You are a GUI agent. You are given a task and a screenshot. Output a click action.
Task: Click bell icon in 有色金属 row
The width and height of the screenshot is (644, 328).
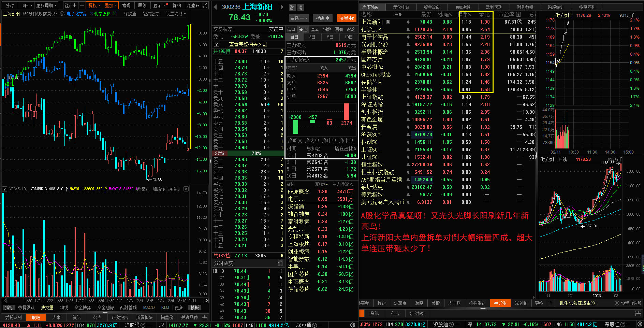pyautogui.click(x=408, y=119)
